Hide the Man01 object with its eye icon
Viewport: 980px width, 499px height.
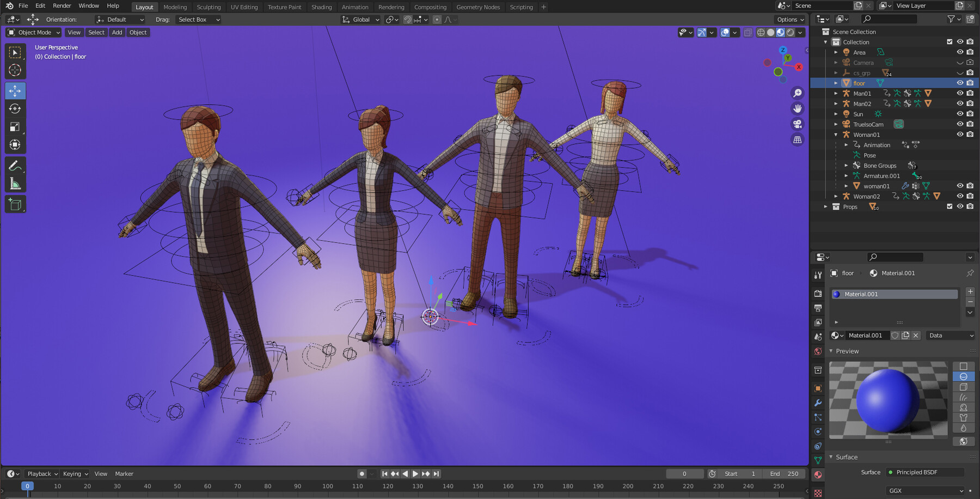click(960, 93)
